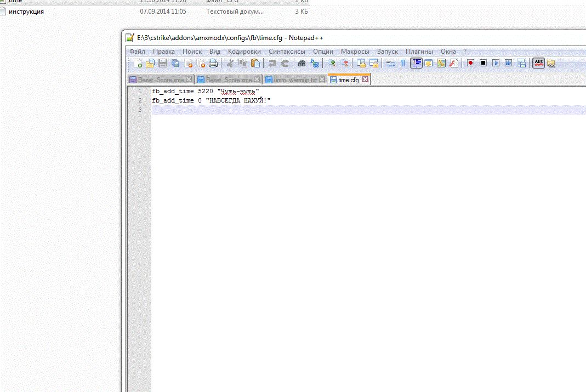Close the first Reset_Score.sma tab
The width and height of the screenshot is (586, 392).
click(189, 79)
